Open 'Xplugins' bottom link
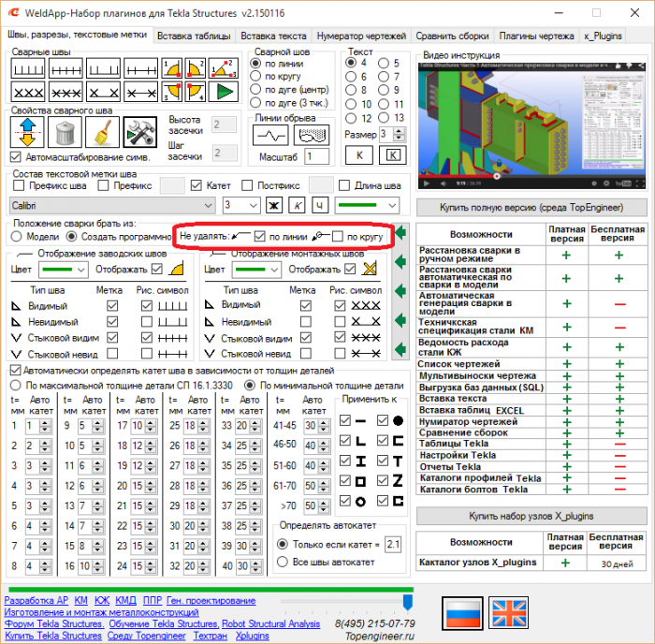Screen dimensions: 655x644 253,636
